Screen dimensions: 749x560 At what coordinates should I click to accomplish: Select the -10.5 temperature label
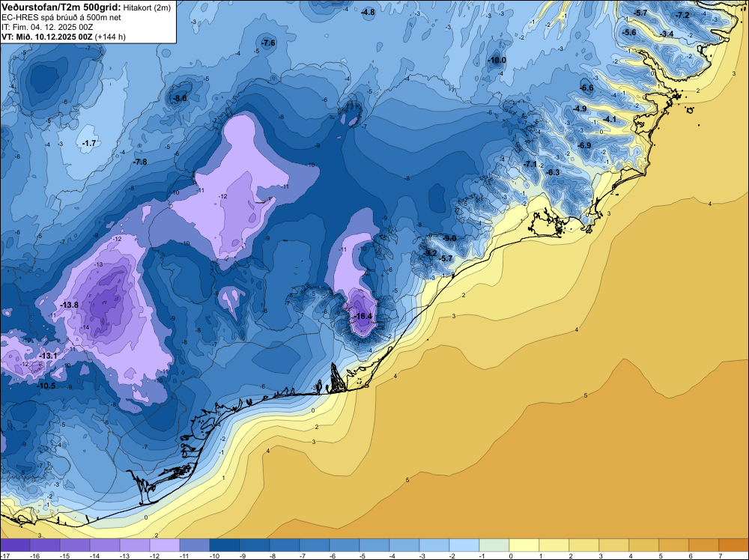tap(46, 386)
